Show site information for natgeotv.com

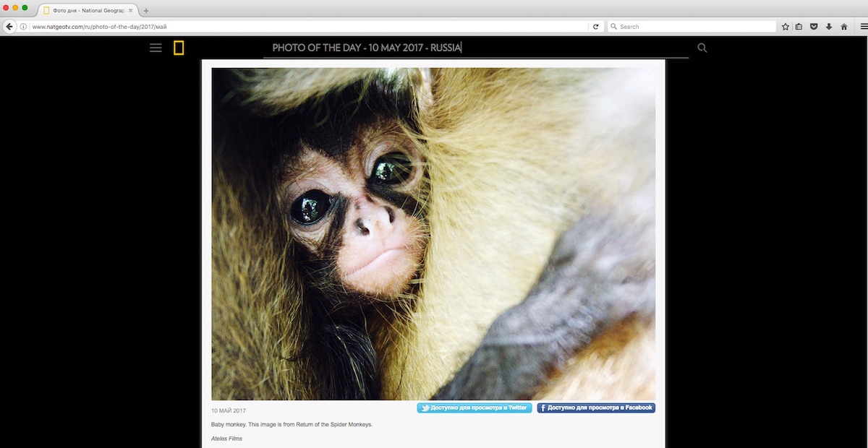point(24,27)
